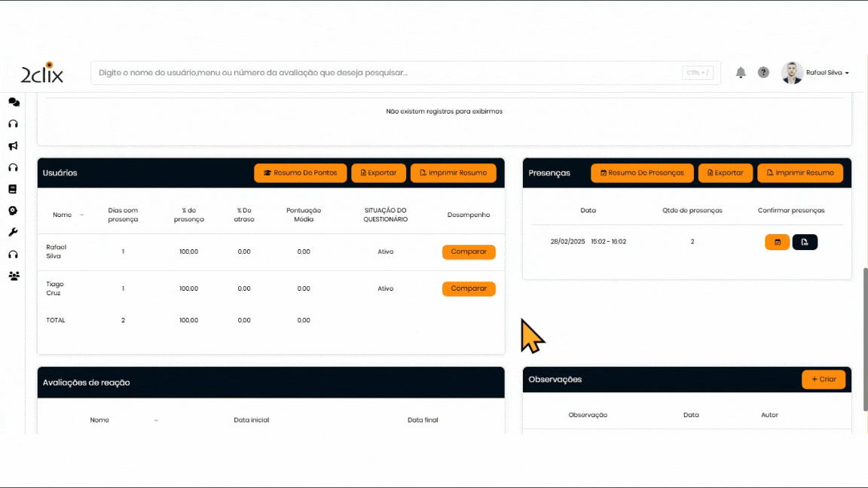This screenshot has width=868, height=488.
Task: Compare performance for Tiago Cruz
Action: click(469, 288)
